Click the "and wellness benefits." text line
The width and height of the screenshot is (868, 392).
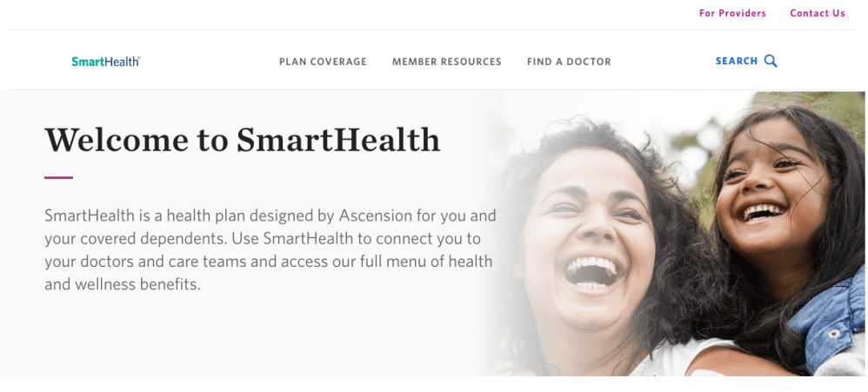click(123, 285)
